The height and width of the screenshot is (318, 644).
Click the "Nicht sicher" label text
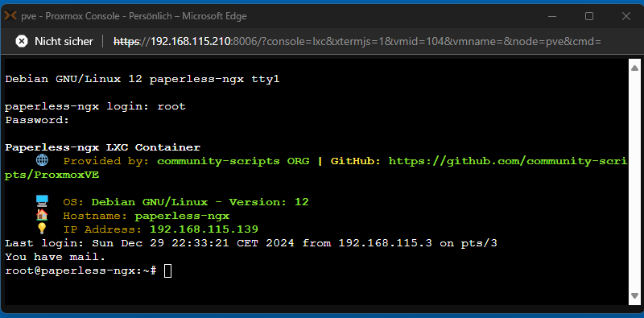click(x=64, y=41)
